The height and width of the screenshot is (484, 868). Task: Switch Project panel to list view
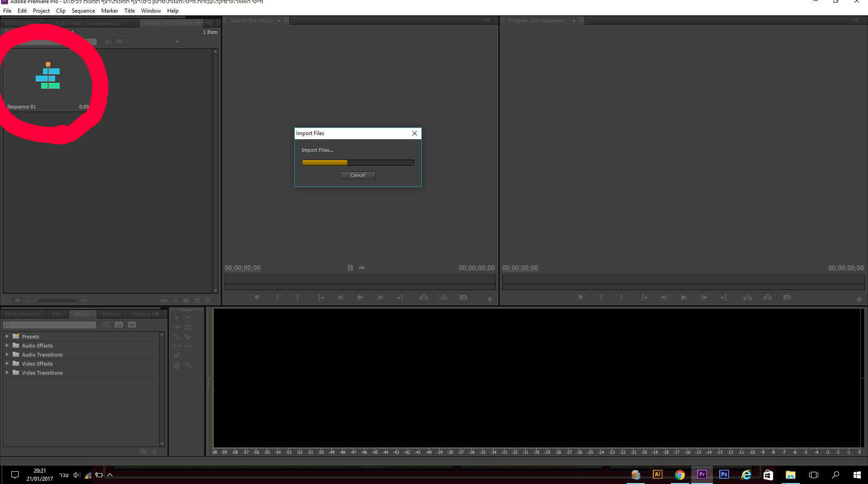[6, 301]
